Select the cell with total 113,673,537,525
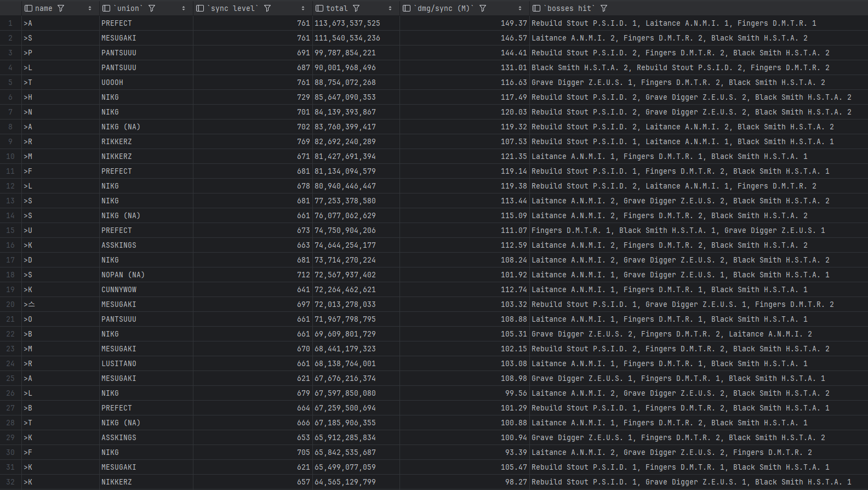Screen dimensions: 868x490 356,23
